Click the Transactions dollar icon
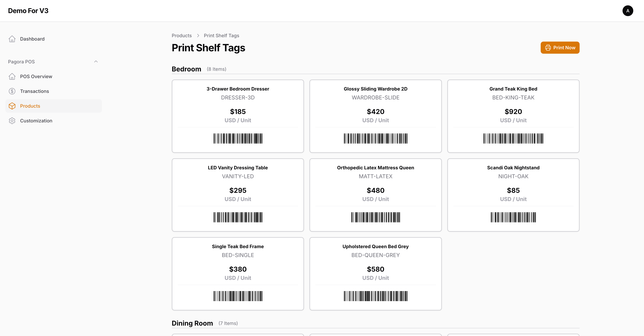This screenshot has height=336, width=644. pyautogui.click(x=12, y=91)
